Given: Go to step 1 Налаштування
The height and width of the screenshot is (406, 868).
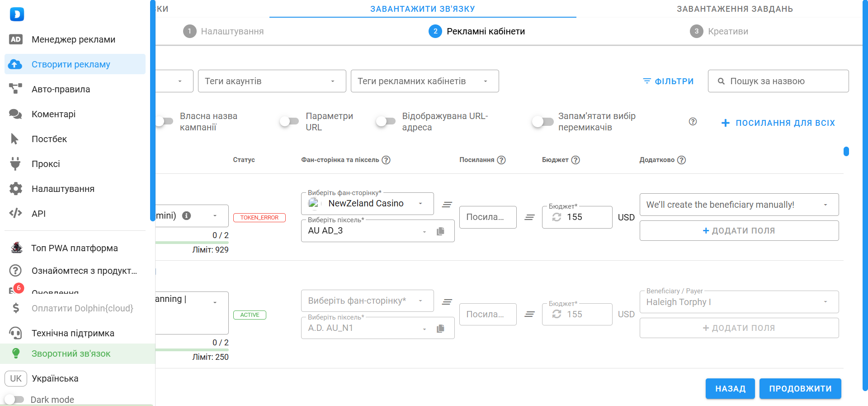Looking at the screenshot, I should point(223,31).
